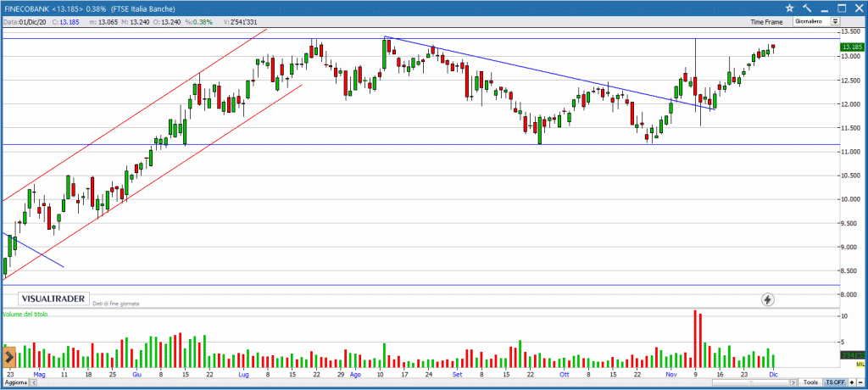Click the 'O: 13.240' open value
The image size is (868, 390).
[167, 22]
